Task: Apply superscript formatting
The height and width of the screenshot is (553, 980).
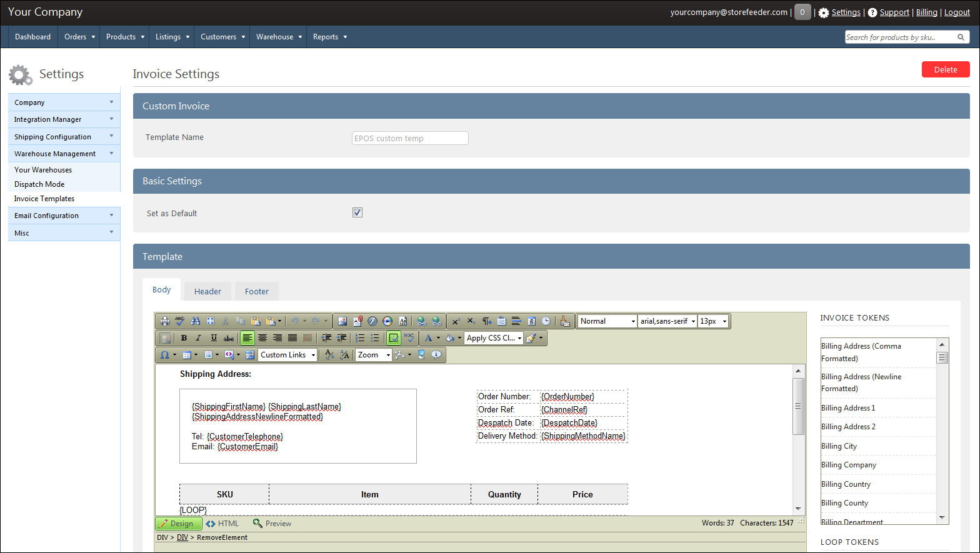Action: pos(456,321)
